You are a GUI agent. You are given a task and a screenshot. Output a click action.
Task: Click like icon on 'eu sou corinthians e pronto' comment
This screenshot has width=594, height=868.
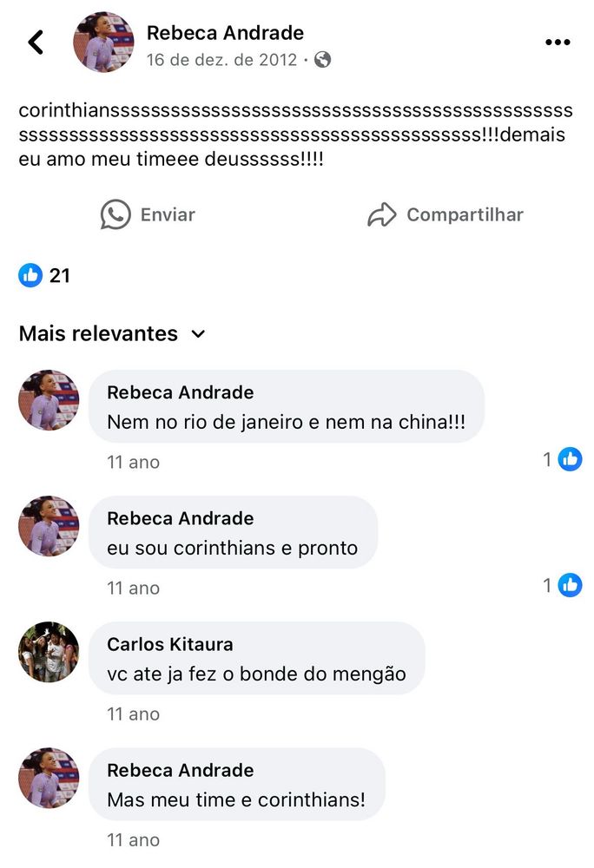point(570,585)
